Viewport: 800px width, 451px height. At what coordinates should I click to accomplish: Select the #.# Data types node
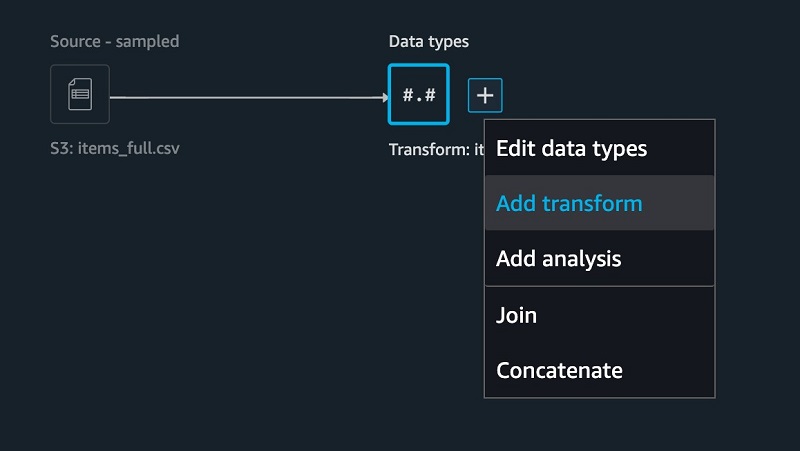pos(418,94)
